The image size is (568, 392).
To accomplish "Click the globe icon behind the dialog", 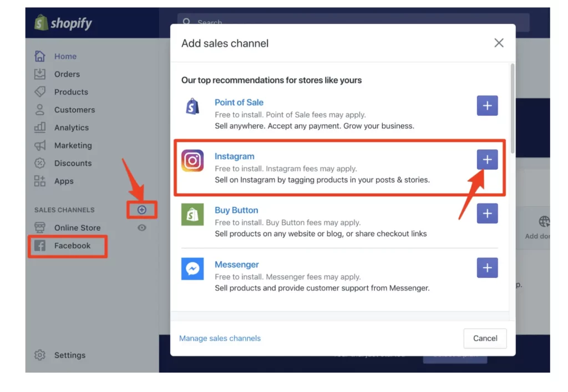I will coord(544,221).
